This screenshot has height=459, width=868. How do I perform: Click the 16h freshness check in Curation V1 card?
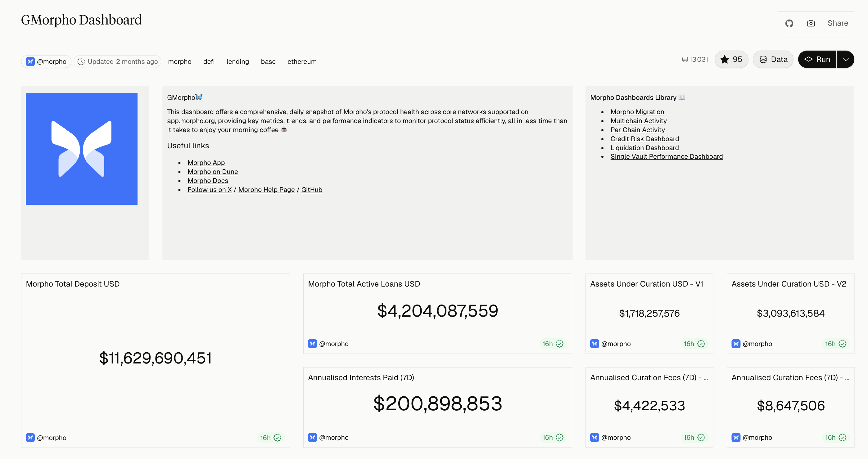click(694, 344)
